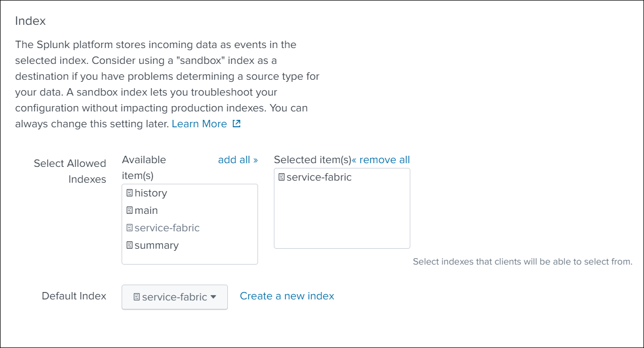The width and height of the screenshot is (644, 348).
Task: Click the icon beside "service-fabric" in Selected items
Action: pos(282,177)
